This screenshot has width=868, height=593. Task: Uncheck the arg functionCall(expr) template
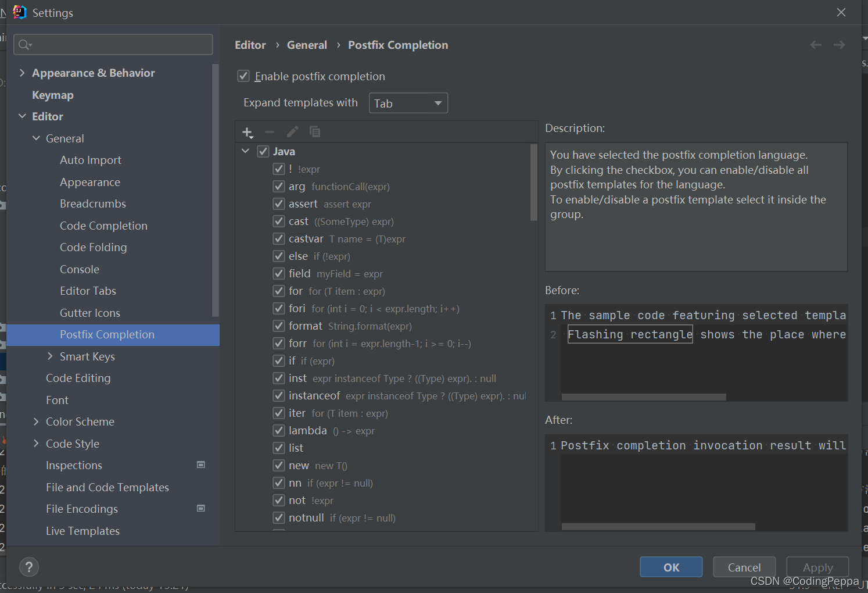pos(279,187)
